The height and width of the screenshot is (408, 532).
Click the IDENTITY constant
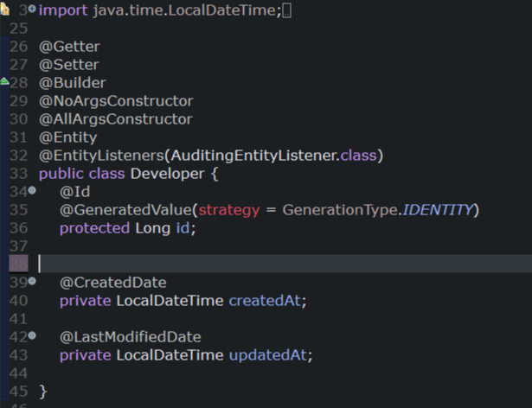click(x=438, y=210)
